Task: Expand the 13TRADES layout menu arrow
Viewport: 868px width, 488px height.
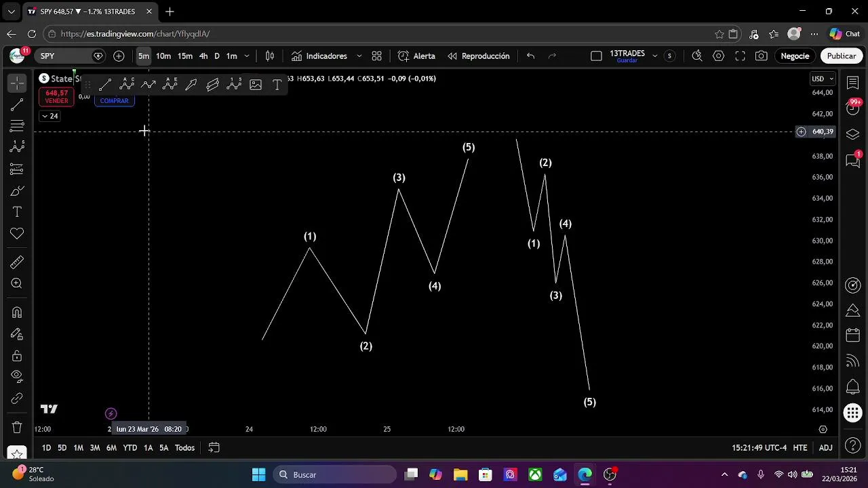Action: 654,56
